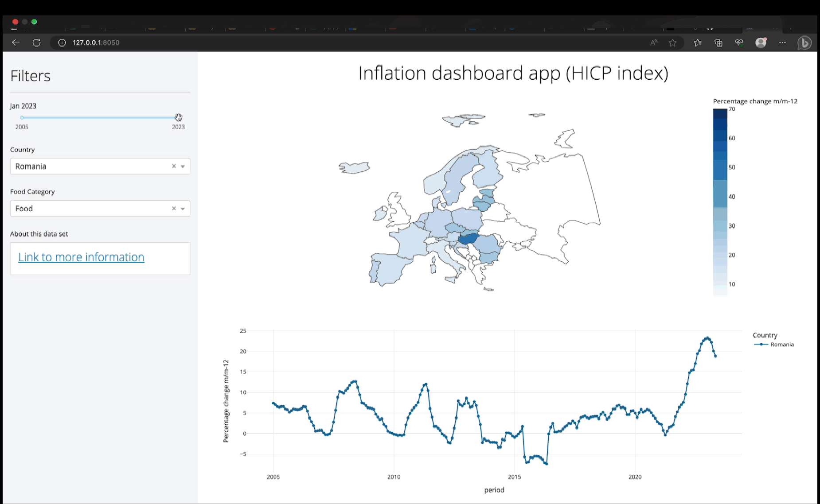Image resolution: width=820 pixels, height=504 pixels.
Task: Reload the dashboard page
Action: [x=37, y=43]
